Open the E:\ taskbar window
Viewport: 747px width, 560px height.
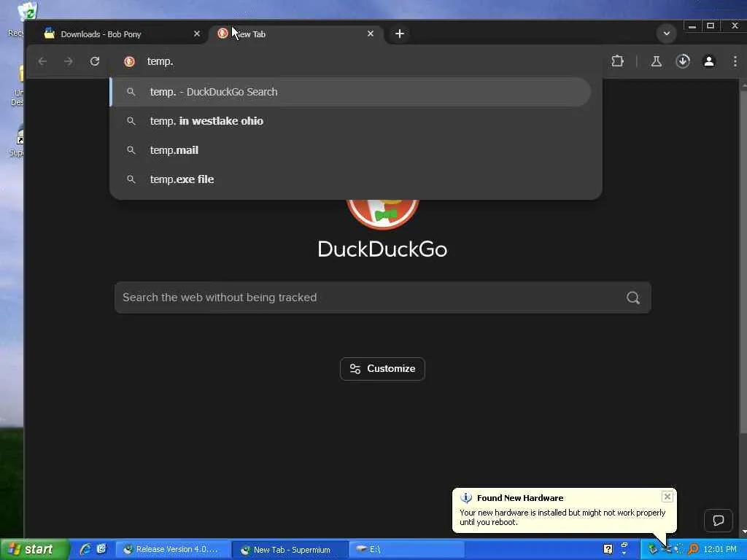click(x=406, y=550)
